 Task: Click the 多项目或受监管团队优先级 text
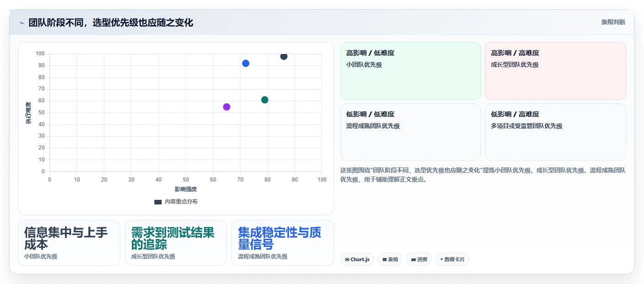coord(526,126)
